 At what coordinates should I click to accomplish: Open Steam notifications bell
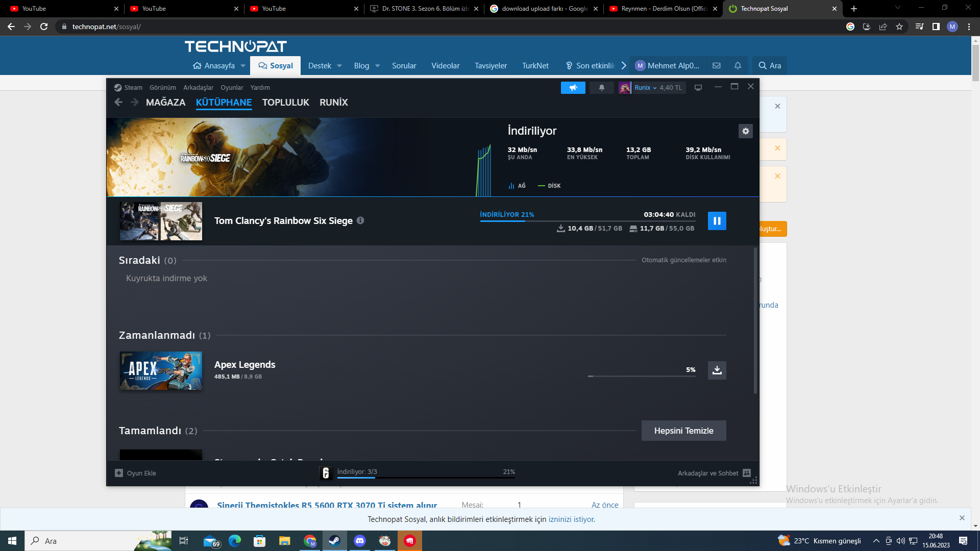601,87
